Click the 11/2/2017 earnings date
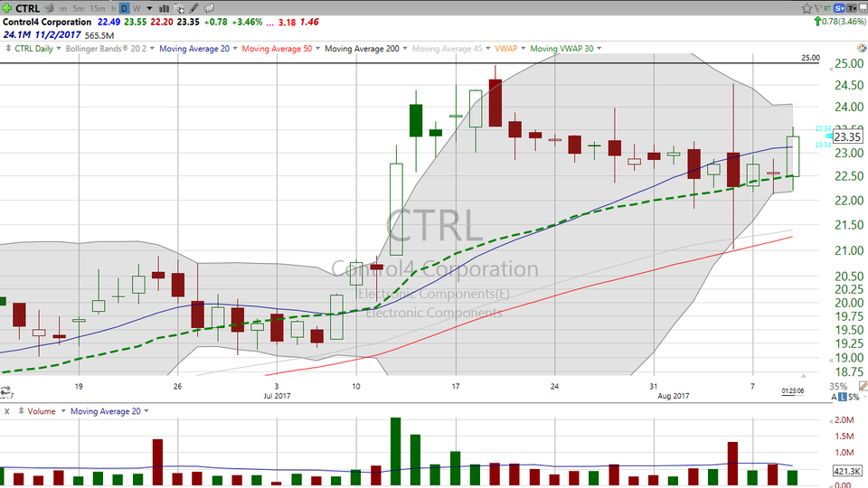 click(58, 35)
